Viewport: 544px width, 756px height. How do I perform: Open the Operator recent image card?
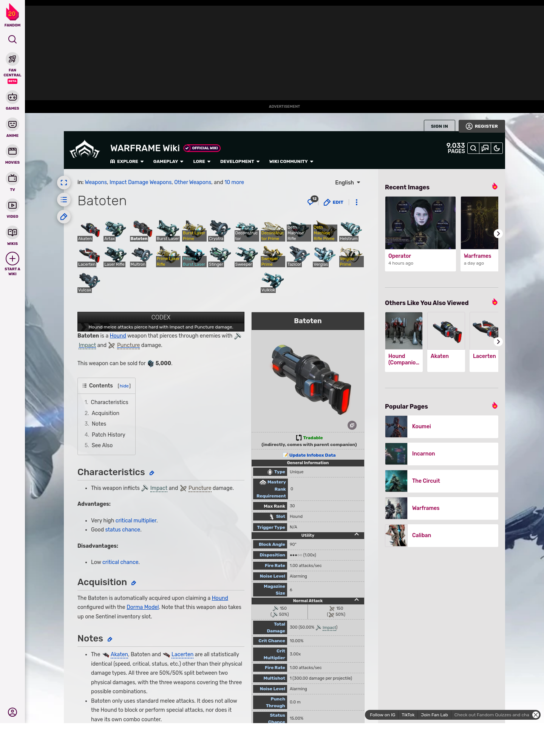tap(420, 234)
